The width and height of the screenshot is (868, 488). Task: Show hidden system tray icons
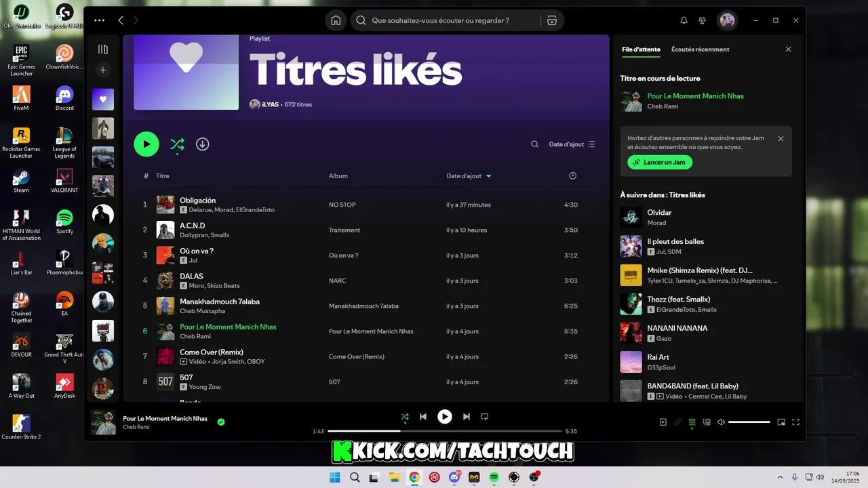pyautogui.click(x=780, y=477)
